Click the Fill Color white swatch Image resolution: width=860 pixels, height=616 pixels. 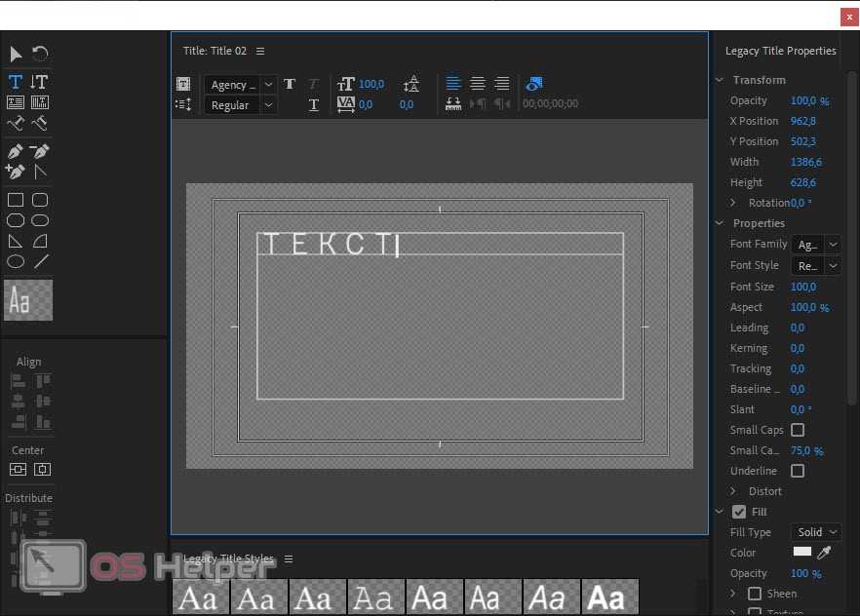801,552
